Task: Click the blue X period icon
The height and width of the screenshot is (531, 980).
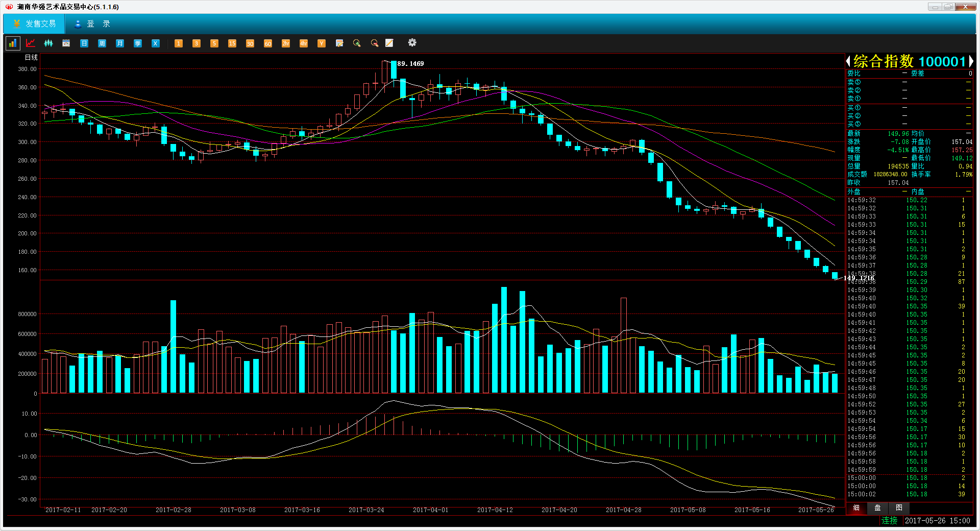Action: (x=156, y=43)
